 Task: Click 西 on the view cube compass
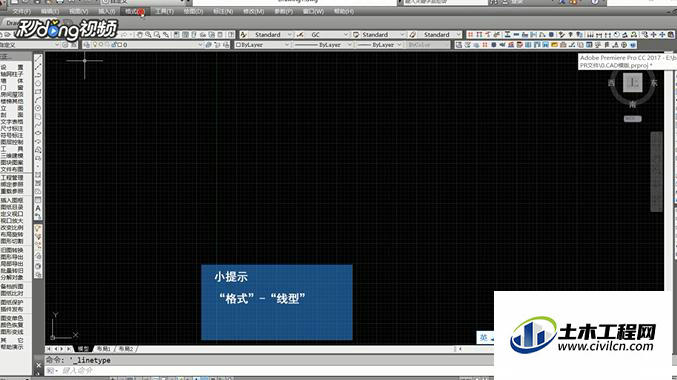point(611,82)
